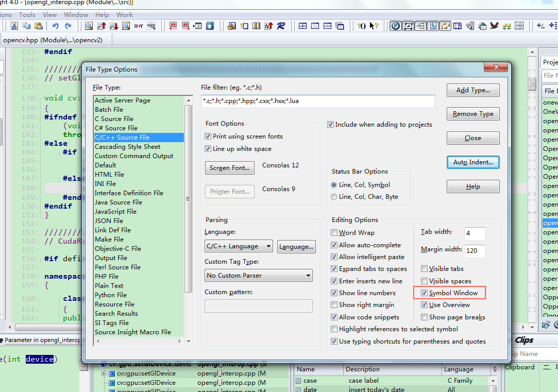The width and height of the screenshot is (558, 392).
Task: Toggle the Symbol Window checkbox
Action: [424, 293]
